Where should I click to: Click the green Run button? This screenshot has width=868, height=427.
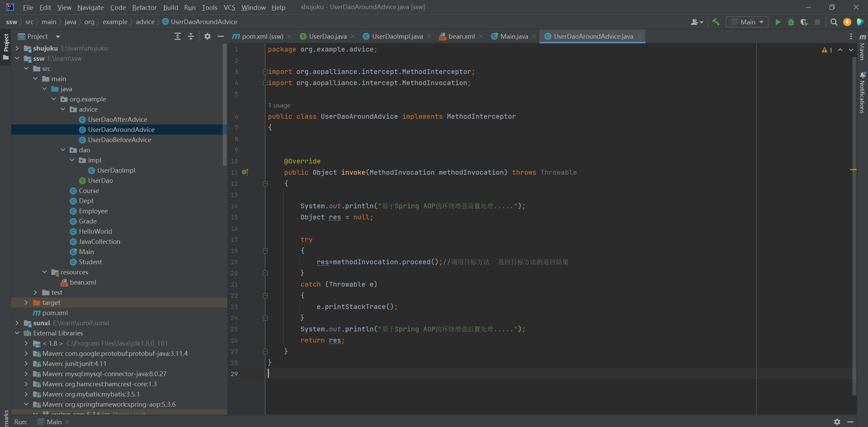[x=778, y=22]
